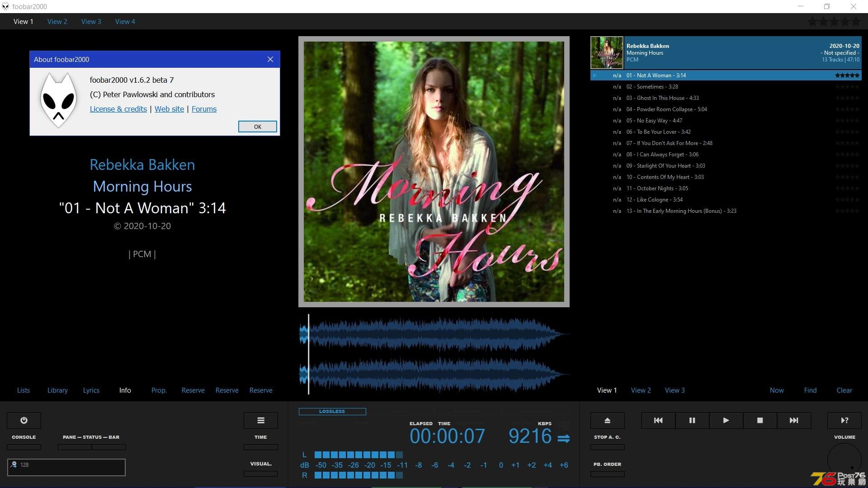Click the VOLUME knob

pos(844,460)
